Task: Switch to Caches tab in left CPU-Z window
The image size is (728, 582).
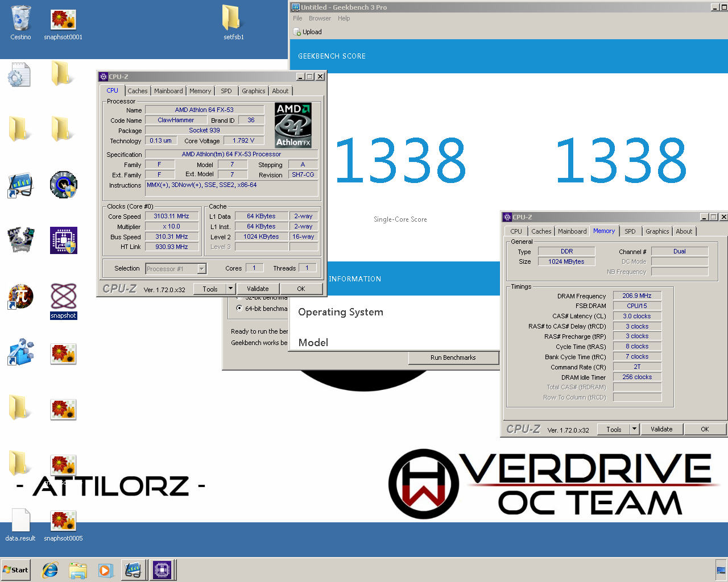Action: coord(137,91)
